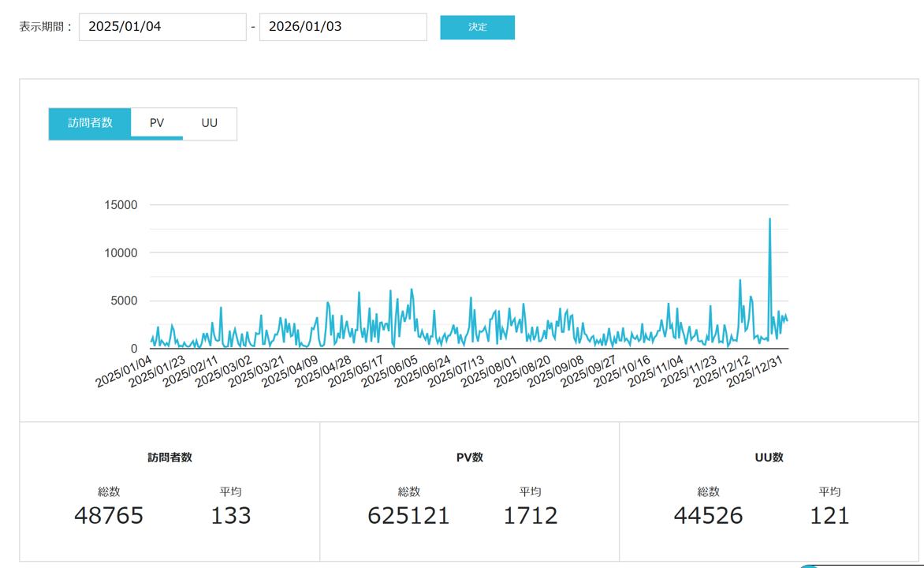Click the visitor total value 48765
This screenshot has height=568, width=924.
coord(109,515)
